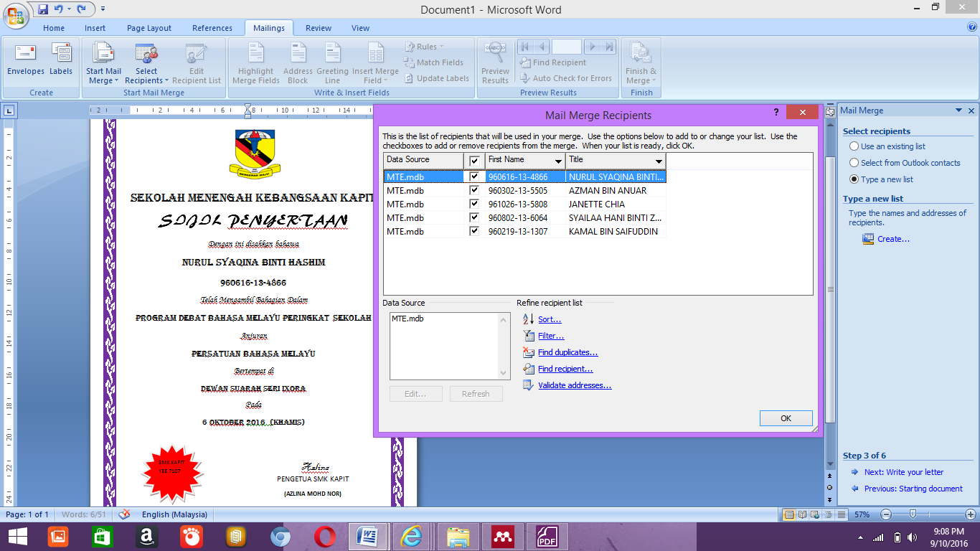The image size is (980, 551).
Task: Save the document from Quick Access toolbar
Action: coord(43,9)
